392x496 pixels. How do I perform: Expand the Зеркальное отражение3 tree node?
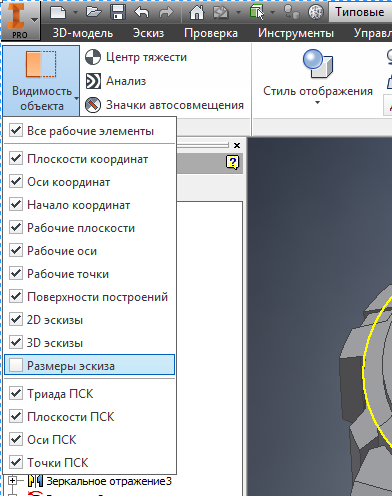pos(12,481)
